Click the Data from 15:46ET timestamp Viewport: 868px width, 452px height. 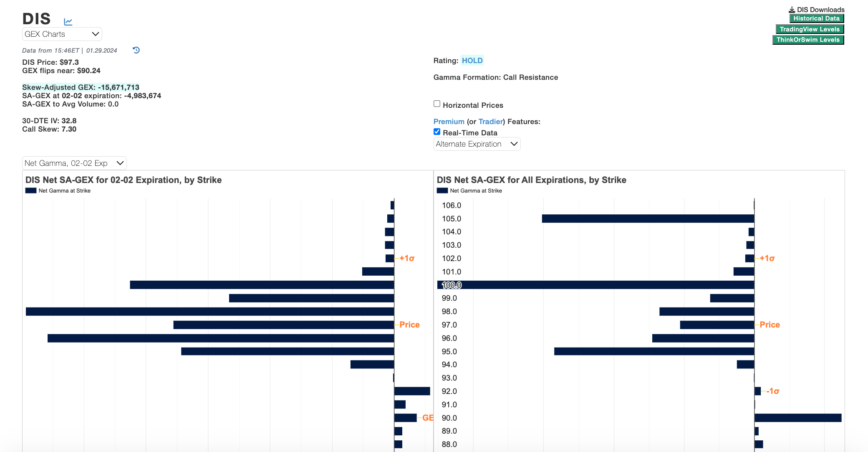70,51
